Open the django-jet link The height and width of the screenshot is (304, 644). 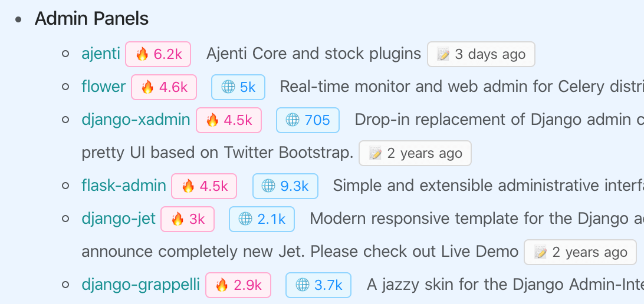119,219
